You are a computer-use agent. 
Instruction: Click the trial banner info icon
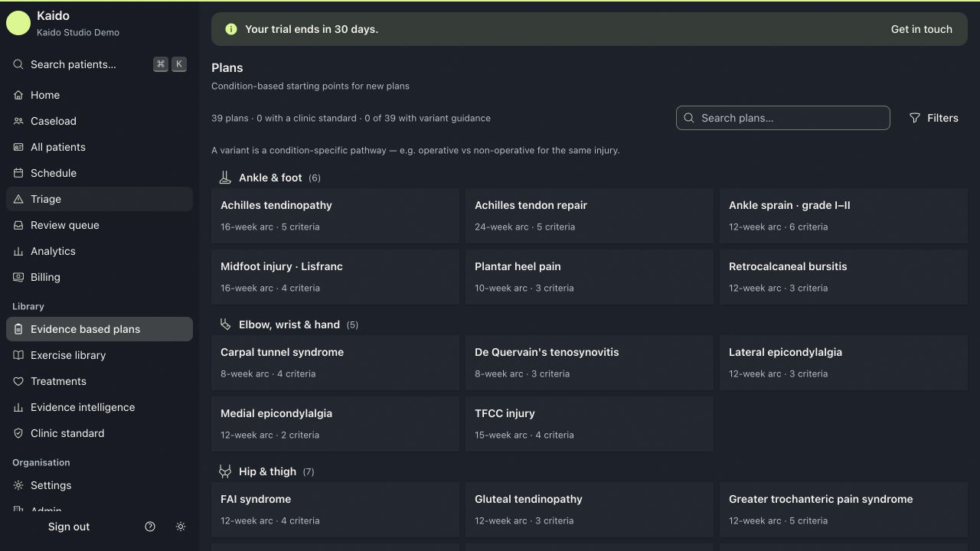point(231,29)
